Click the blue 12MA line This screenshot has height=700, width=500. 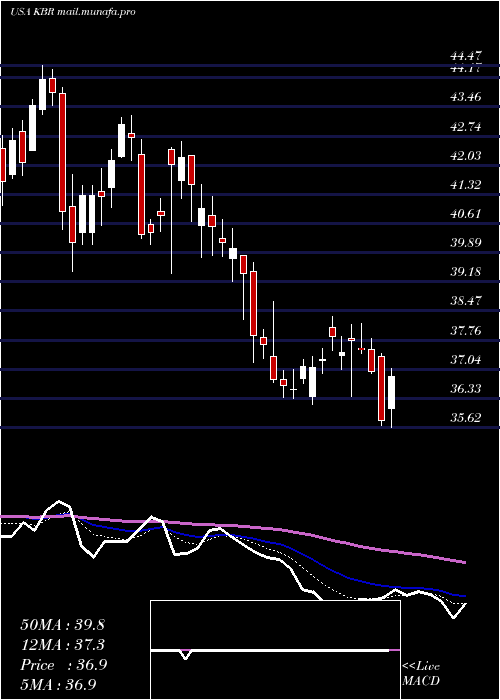point(312,558)
